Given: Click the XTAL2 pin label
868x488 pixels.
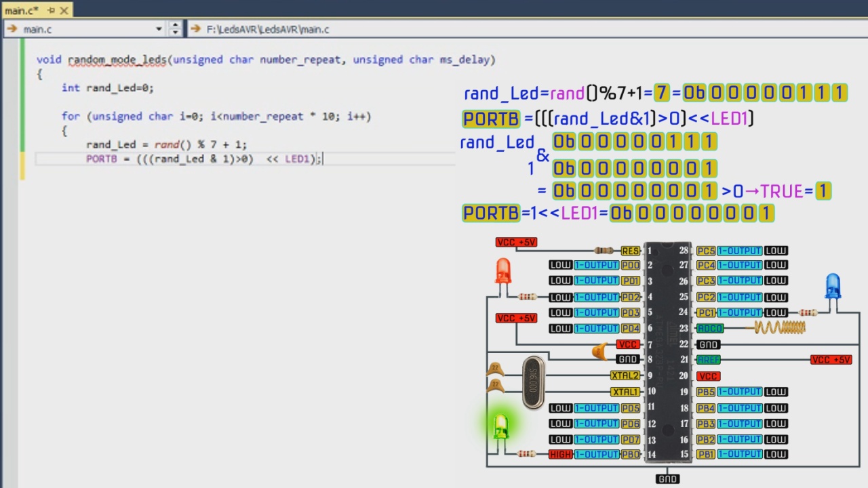Looking at the screenshot, I should click(625, 375).
